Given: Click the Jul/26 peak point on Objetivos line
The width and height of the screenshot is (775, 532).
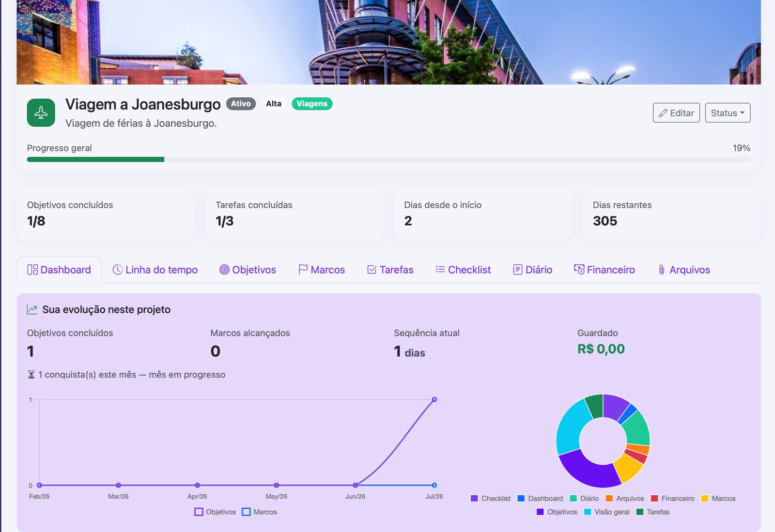Looking at the screenshot, I should pos(434,399).
